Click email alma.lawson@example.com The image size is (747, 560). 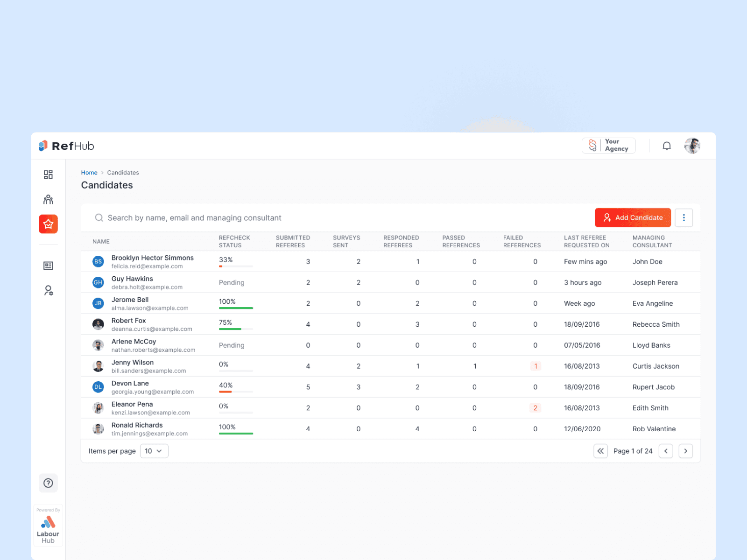[x=150, y=308]
